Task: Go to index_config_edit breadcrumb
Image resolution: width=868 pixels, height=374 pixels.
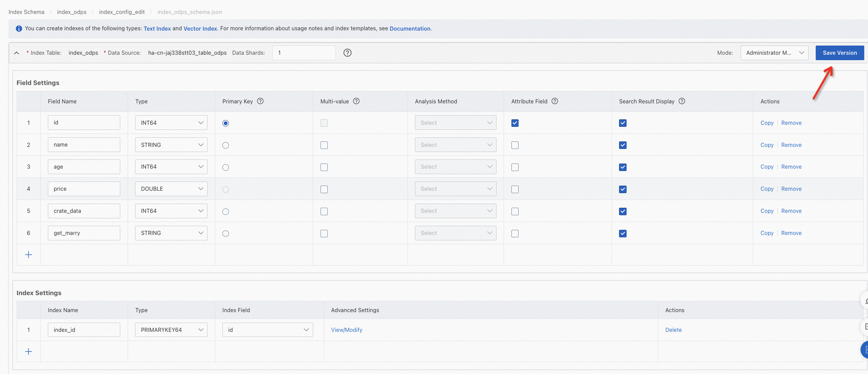Action: 122,12
